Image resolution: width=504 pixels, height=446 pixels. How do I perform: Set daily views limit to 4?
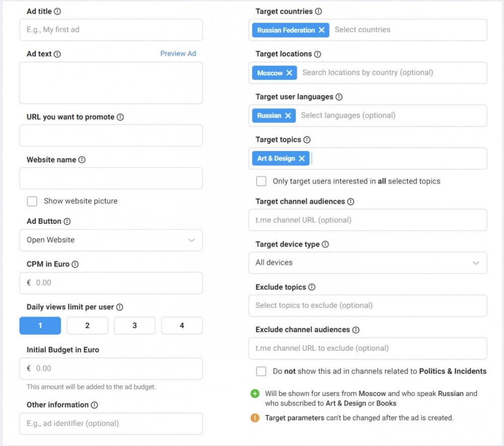point(182,325)
